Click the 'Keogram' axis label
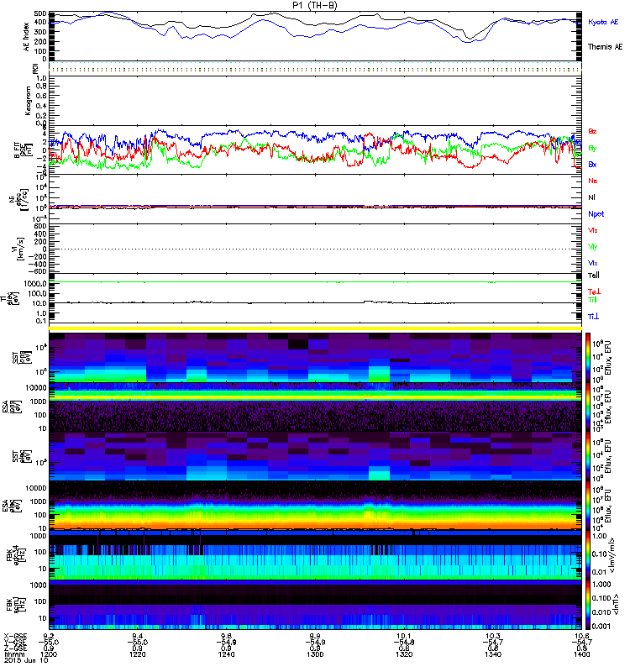The image size is (630, 672). tap(28, 100)
